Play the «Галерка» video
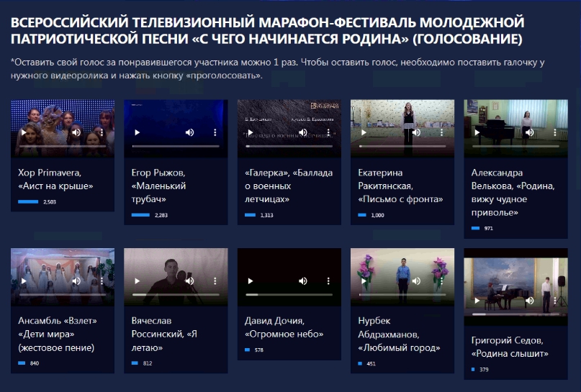The image size is (581, 392). tap(251, 132)
